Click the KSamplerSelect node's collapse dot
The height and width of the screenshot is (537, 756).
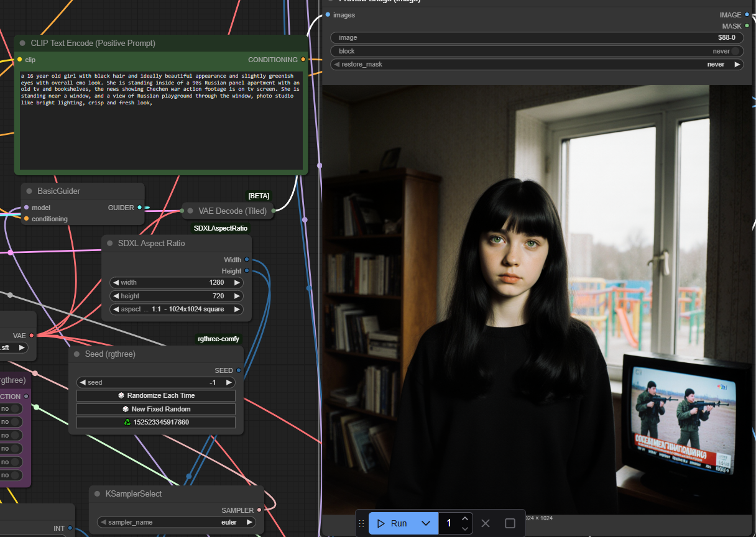tap(97, 493)
